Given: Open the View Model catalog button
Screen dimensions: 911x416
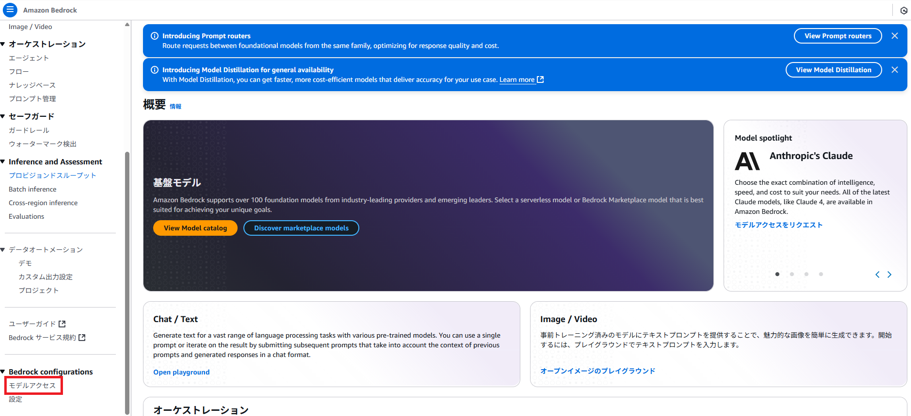Looking at the screenshot, I should [195, 228].
